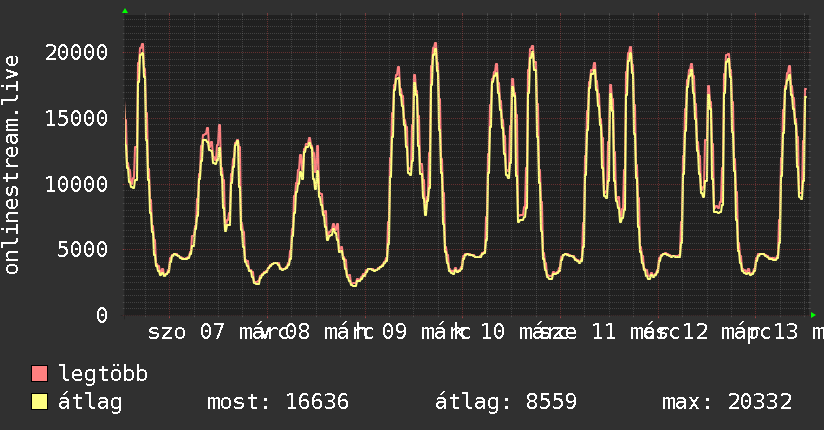Click the 0 y-axis label

(102, 315)
